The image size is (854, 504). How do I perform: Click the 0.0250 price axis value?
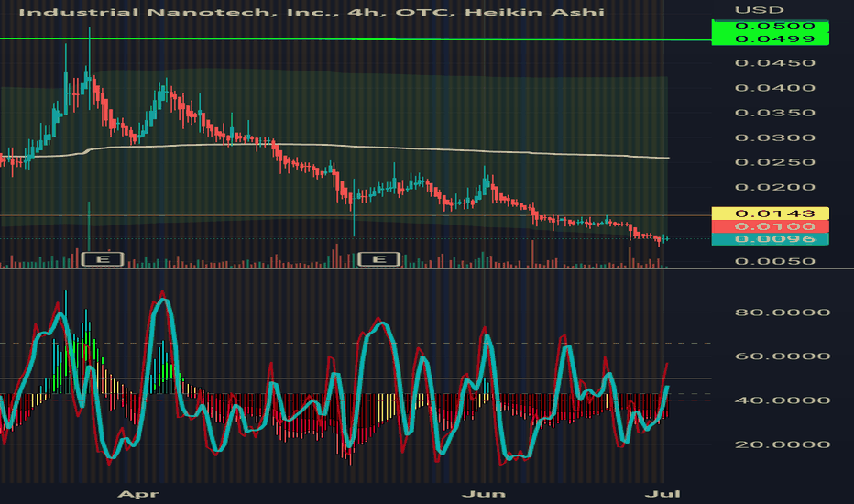[774, 162]
